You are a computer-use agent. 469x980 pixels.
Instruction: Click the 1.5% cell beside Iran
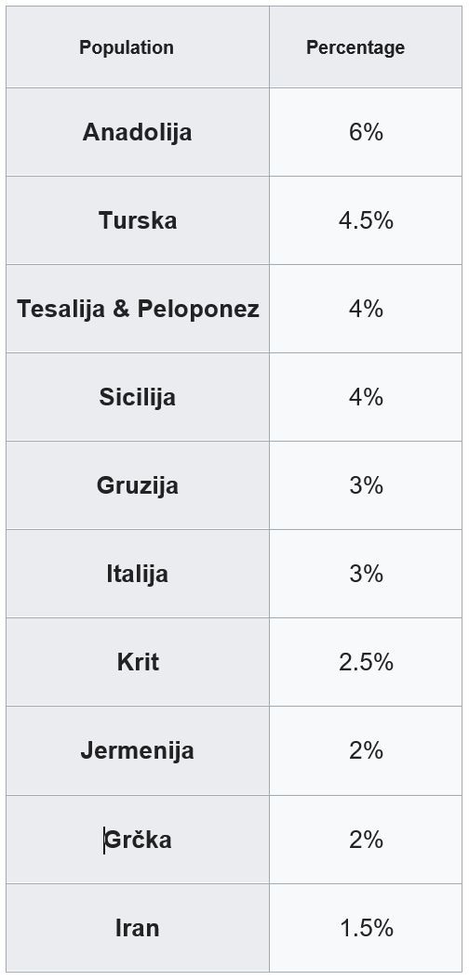click(x=366, y=928)
